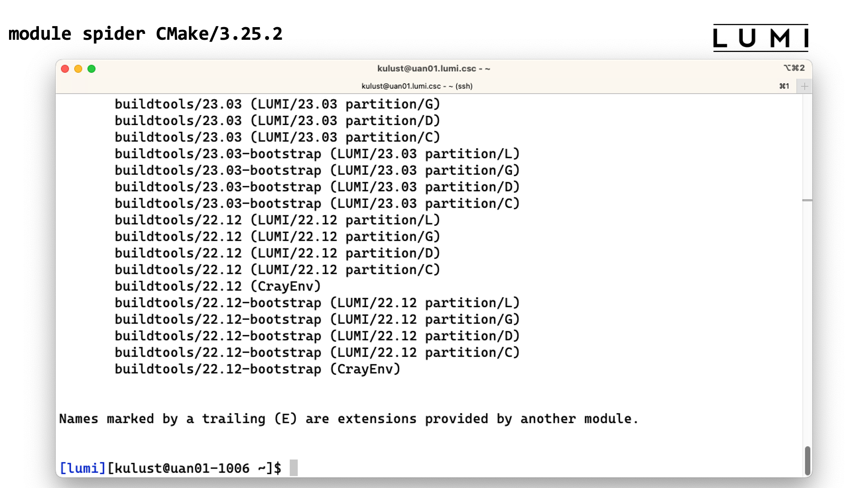Click the ⌥⌘2 window shortcut label

(x=794, y=68)
